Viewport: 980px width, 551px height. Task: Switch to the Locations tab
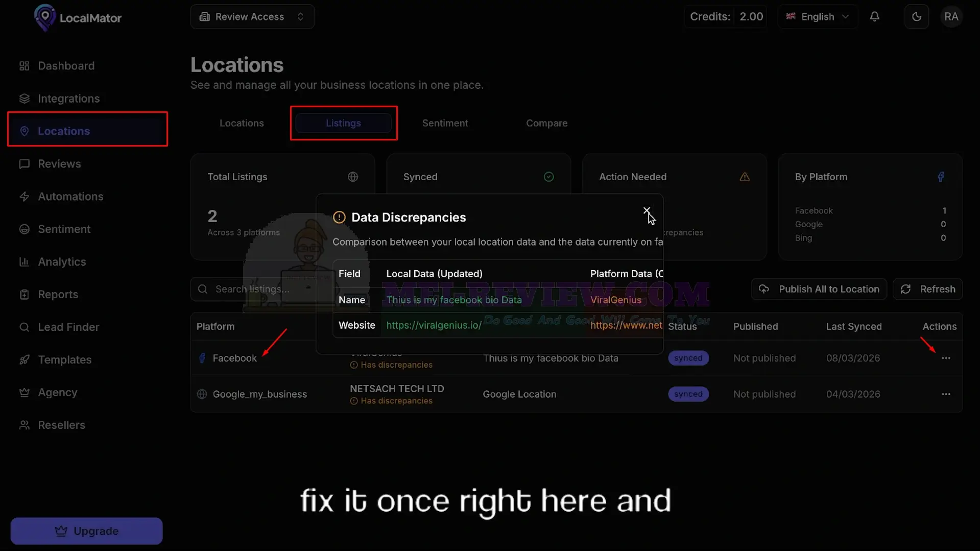[242, 123]
